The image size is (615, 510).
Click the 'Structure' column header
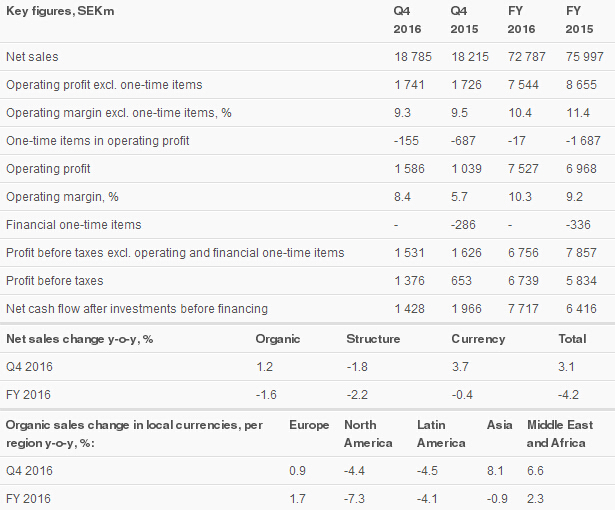pyautogui.click(x=373, y=339)
